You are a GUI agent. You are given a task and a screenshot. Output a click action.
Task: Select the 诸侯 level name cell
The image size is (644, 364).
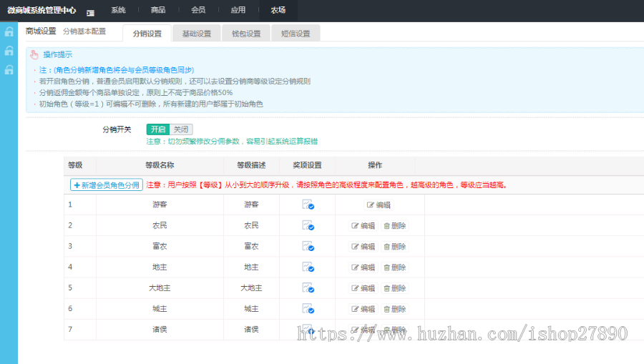160,329
